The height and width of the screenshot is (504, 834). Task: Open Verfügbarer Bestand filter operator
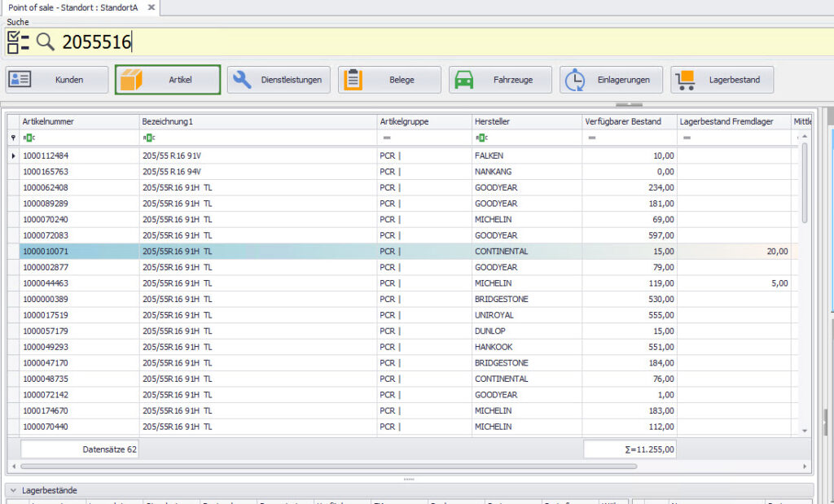tap(590, 138)
